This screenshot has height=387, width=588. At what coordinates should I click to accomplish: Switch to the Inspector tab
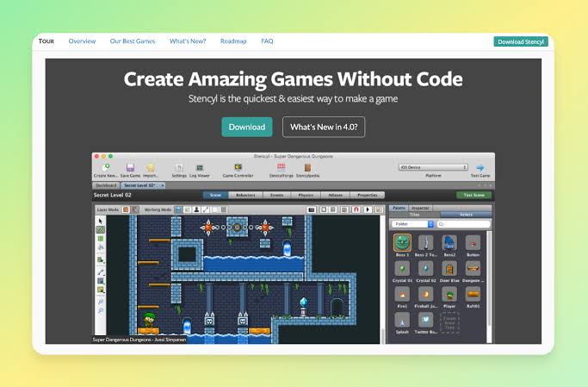[x=420, y=208]
